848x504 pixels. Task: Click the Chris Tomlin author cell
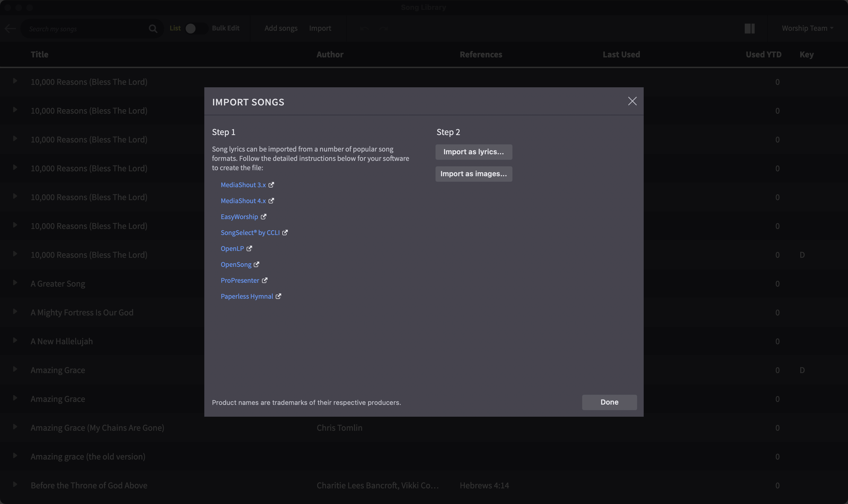coord(339,428)
